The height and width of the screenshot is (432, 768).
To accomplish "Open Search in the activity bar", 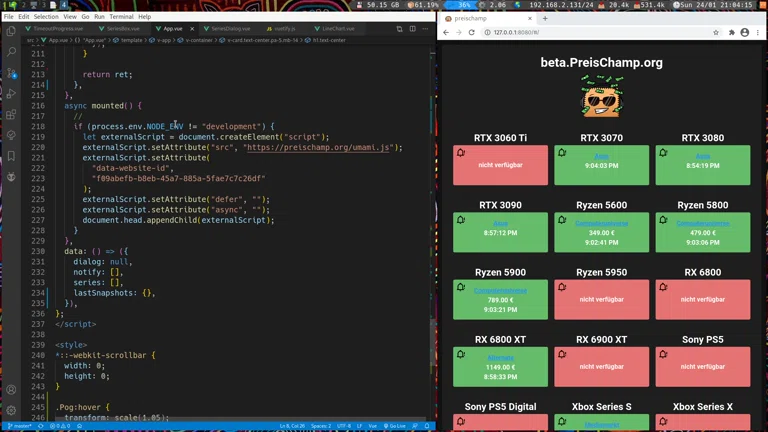I will (11, 52).
